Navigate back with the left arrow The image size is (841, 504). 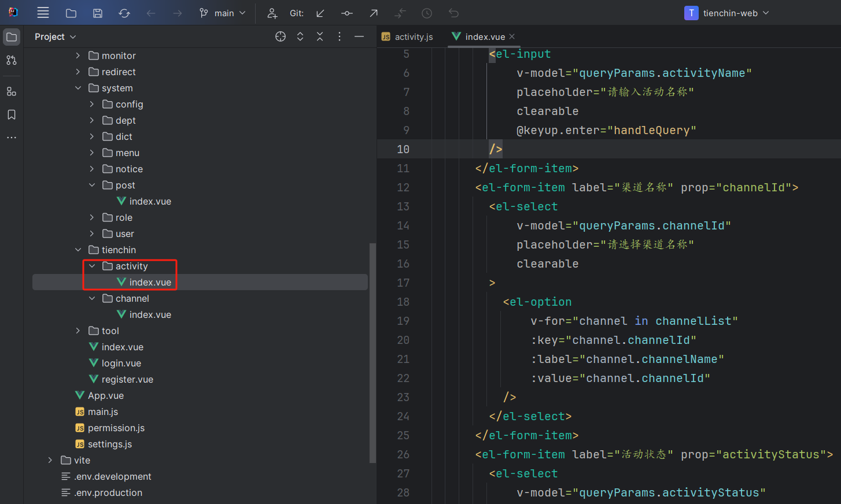[151, 13]
